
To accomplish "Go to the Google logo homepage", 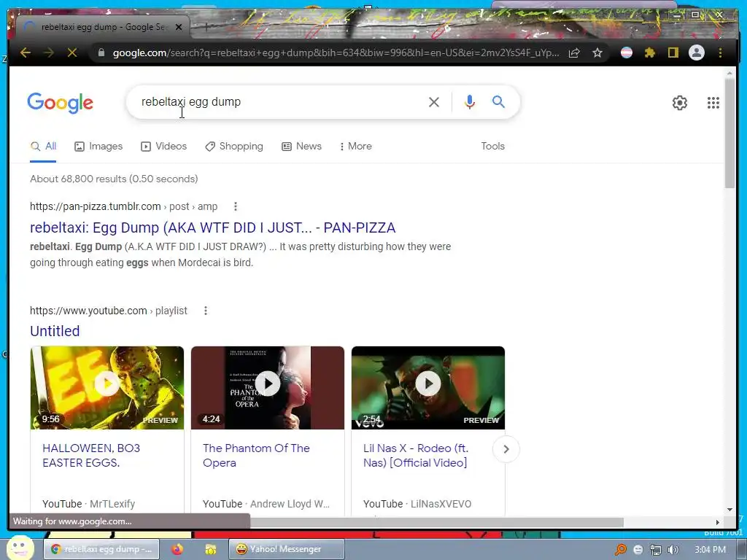I will [x=60, y=103].
